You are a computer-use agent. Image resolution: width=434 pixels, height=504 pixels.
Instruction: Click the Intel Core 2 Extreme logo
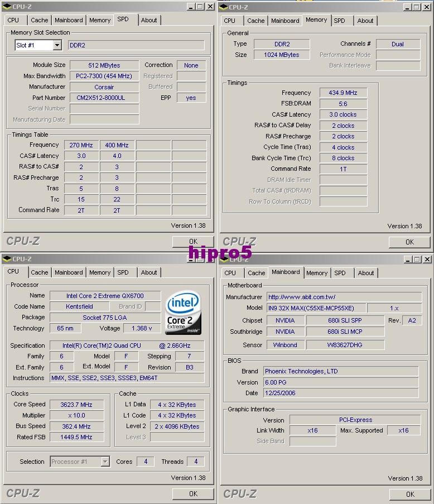pyautogui.click(x=184, y=313)
